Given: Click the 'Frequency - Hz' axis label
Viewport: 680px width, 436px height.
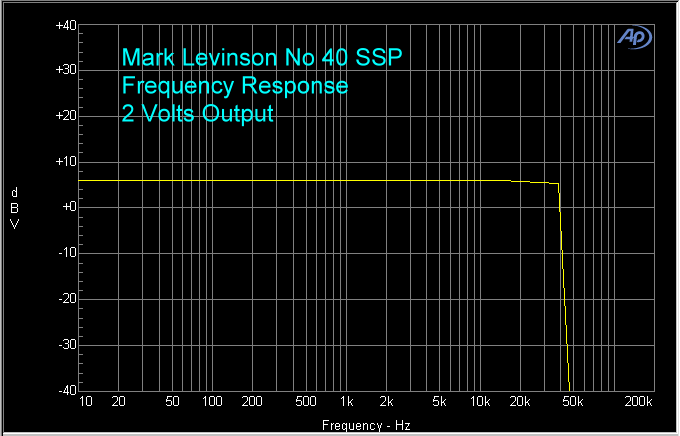Looking at the screenshot, I should [366, 425].
